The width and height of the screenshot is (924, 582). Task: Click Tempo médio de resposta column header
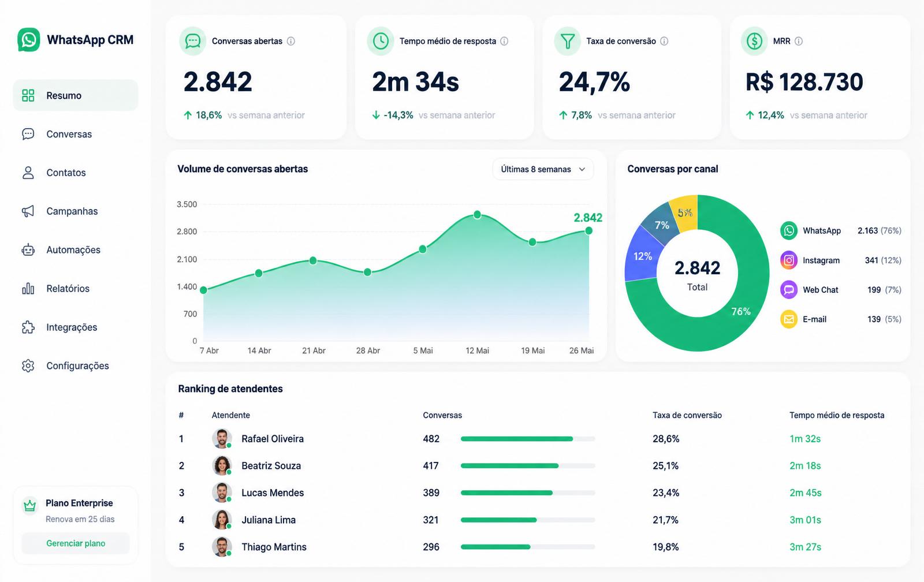(x=837, y=415)
